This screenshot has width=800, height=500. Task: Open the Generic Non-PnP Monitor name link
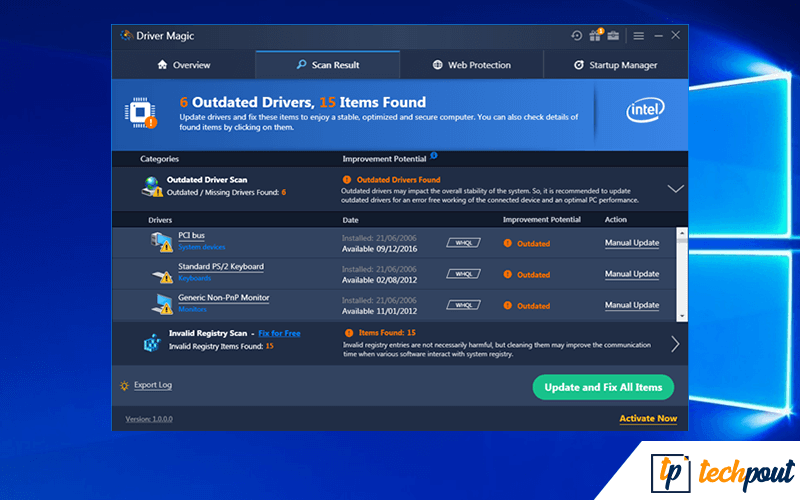[223, 297]
